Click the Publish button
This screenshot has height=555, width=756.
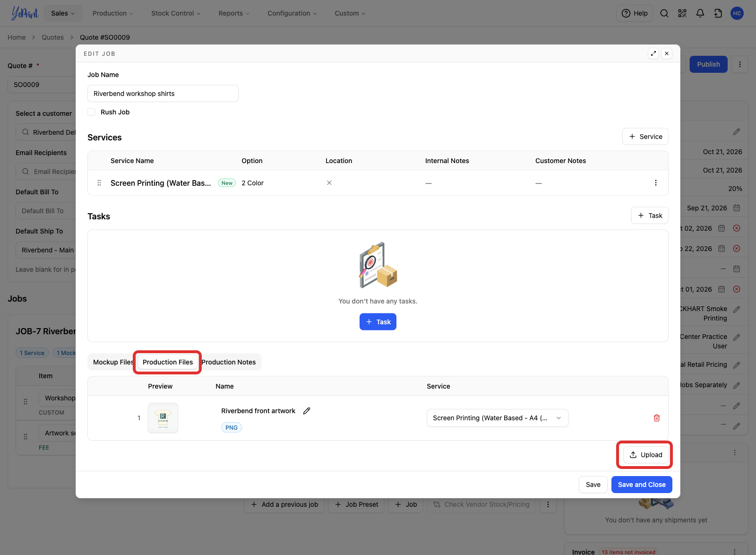[x=708, y=64]
